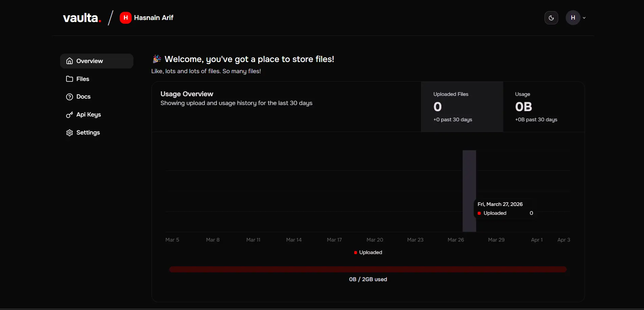The height and width of the screenshot is (310, 644).
Task: Click the Docs question mark icon
Action: tap(70, 97)
